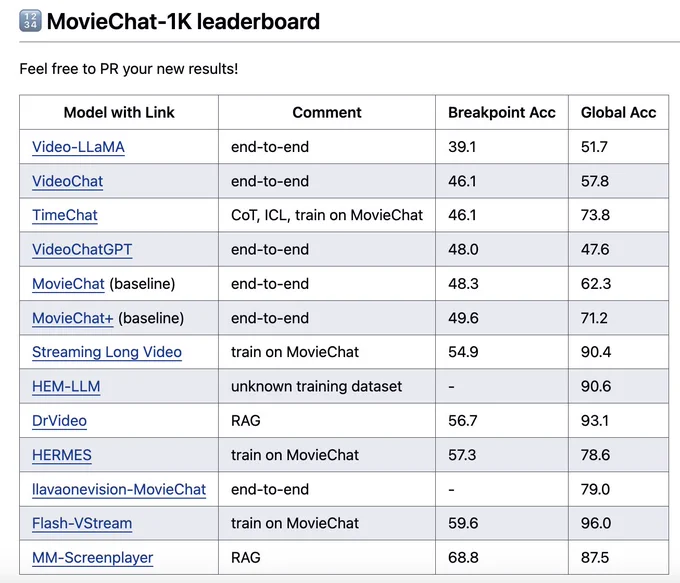Screen dimensions: 680x583
Task: Click the RAG comment in DrVideo row
Action: tap(245, 421)
